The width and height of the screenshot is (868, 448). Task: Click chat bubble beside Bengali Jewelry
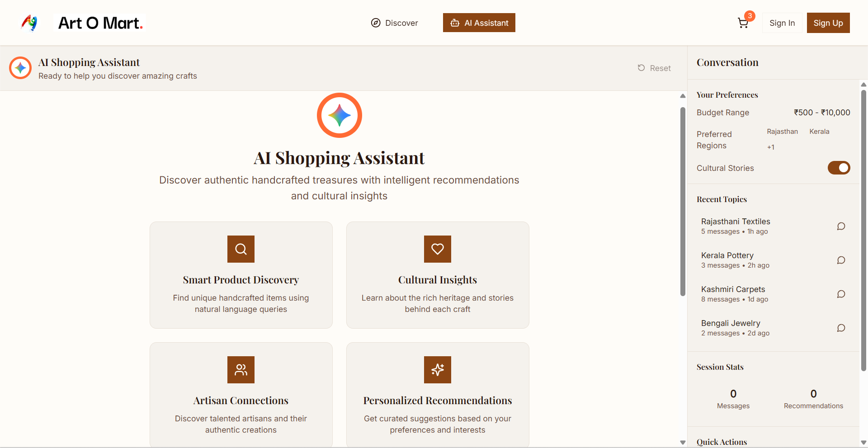pyautogui.click(x=841, y=328)
